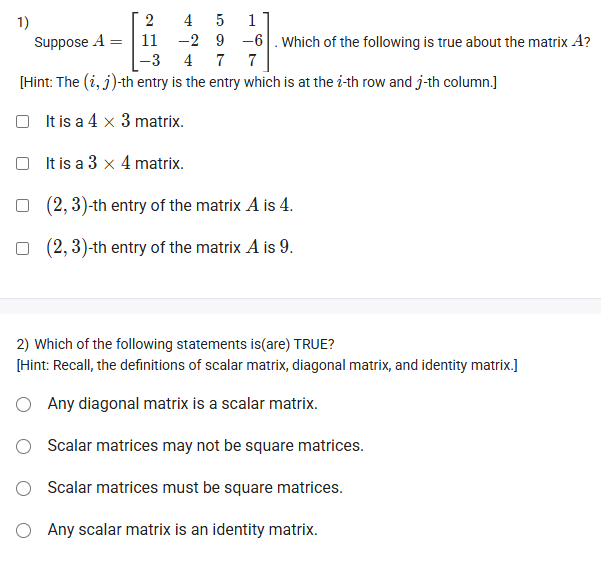This screenshot has width=601, height=571.
Task: Choose radio button 'Any scalar matrix is an identity matrix'
Action: pos(24,530)
